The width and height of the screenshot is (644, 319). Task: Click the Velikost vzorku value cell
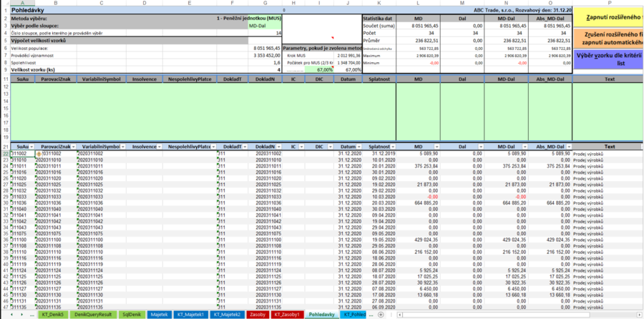(x=265, y=70)
